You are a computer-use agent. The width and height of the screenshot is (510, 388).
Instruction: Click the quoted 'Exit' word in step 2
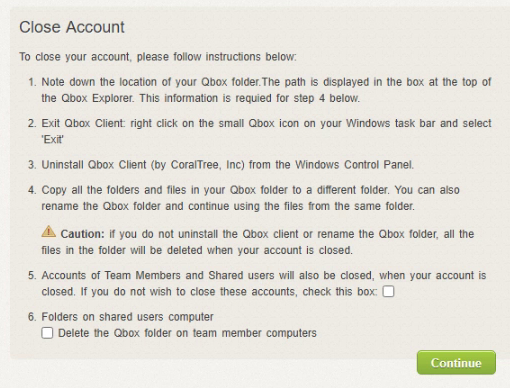tap(53, 139)
